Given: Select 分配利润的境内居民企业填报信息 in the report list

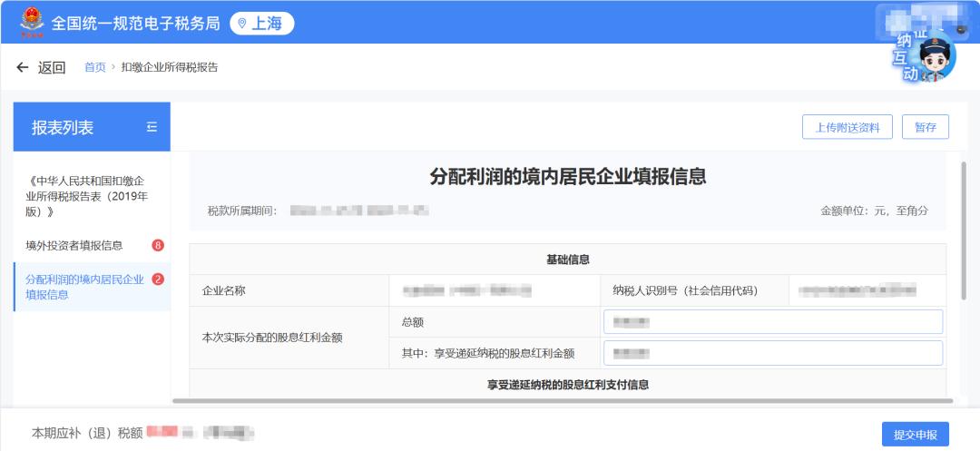Looking at the screenshot, I should [x=83, y=287].
